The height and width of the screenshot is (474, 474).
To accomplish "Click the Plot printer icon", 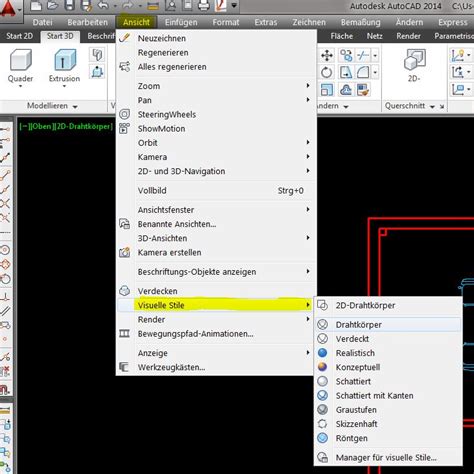I will [x=204, y=6].
